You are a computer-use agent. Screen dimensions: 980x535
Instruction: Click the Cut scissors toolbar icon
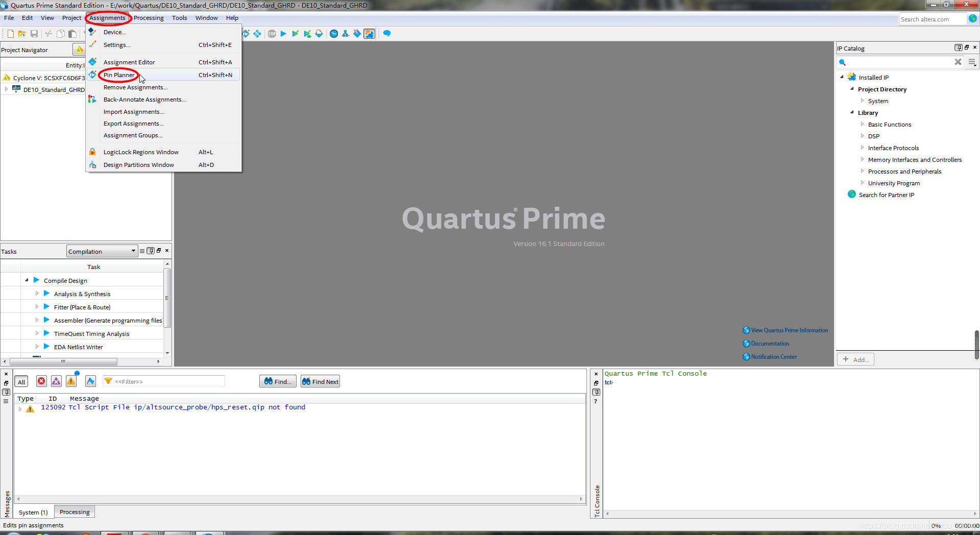[48, 34]
